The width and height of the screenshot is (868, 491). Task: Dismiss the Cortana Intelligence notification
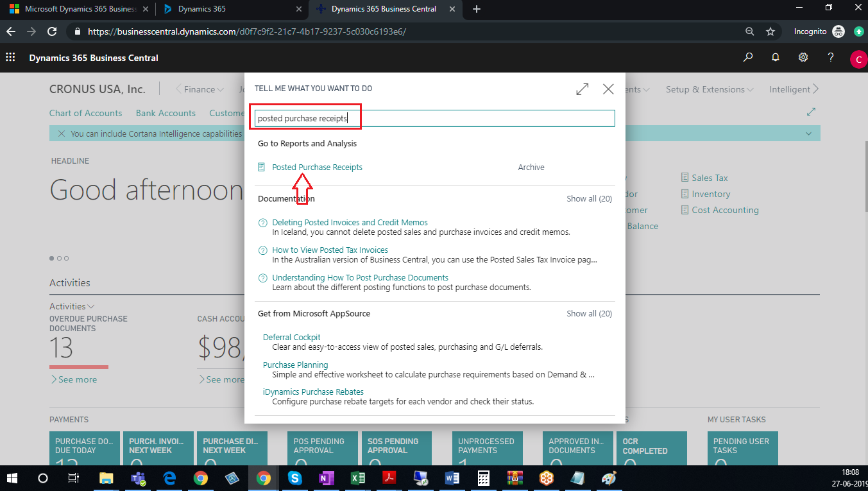[x=62, y=134]
